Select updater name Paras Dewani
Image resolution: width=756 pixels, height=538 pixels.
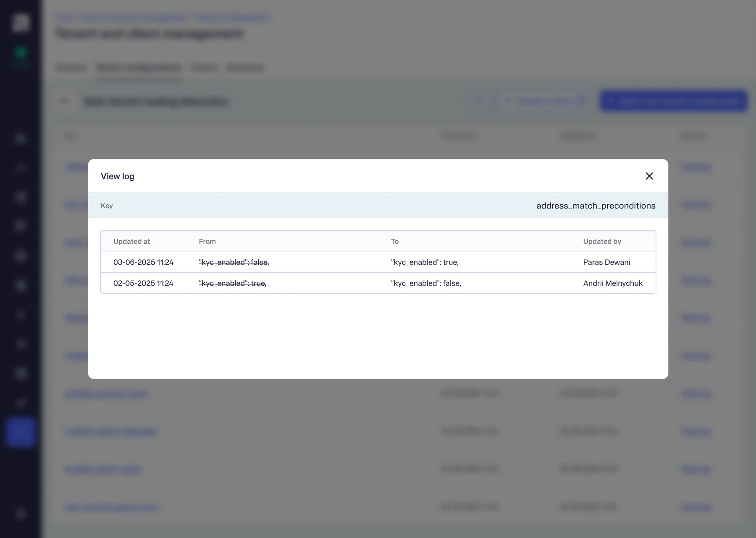606,262
